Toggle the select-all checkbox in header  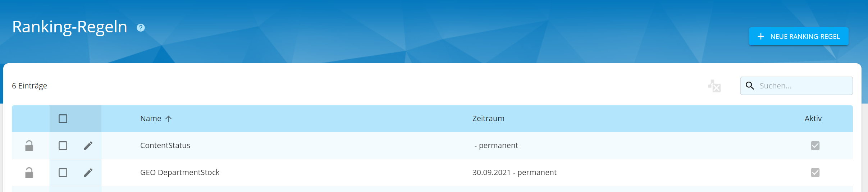63,119
